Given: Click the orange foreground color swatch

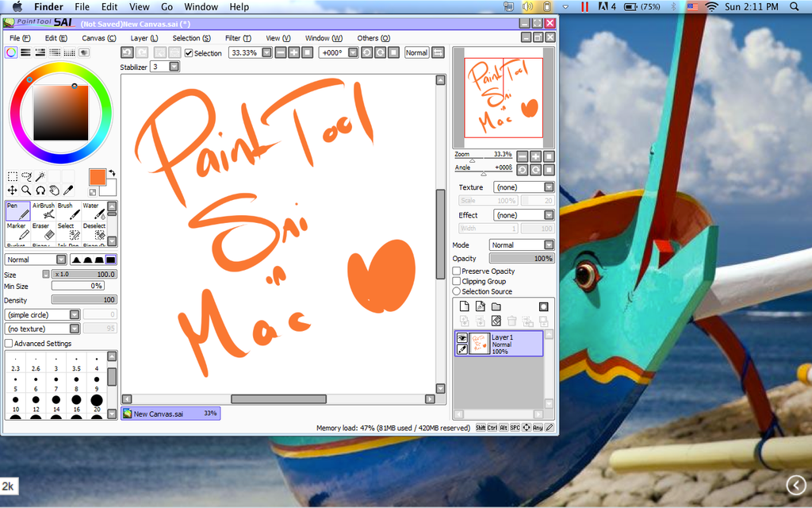Looking at the screenshot, I should tap(98, 177).
